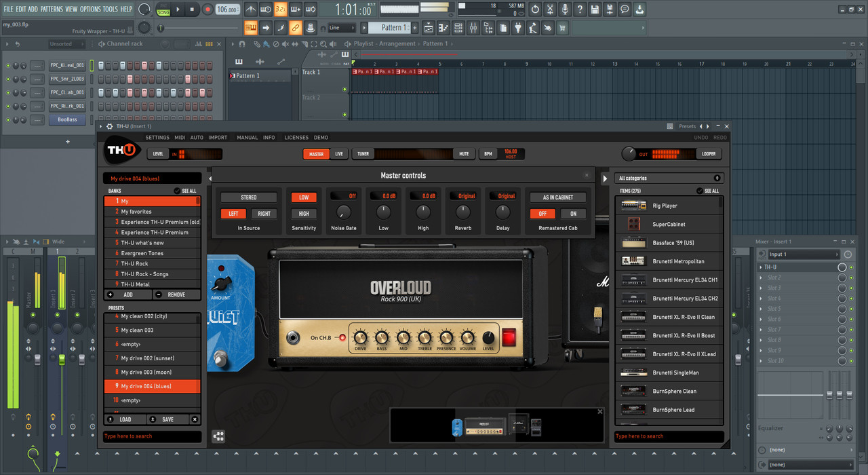Click the Play button in the transport bar
Viewport: 868px width, 475px height.
[x=178, y=9]
